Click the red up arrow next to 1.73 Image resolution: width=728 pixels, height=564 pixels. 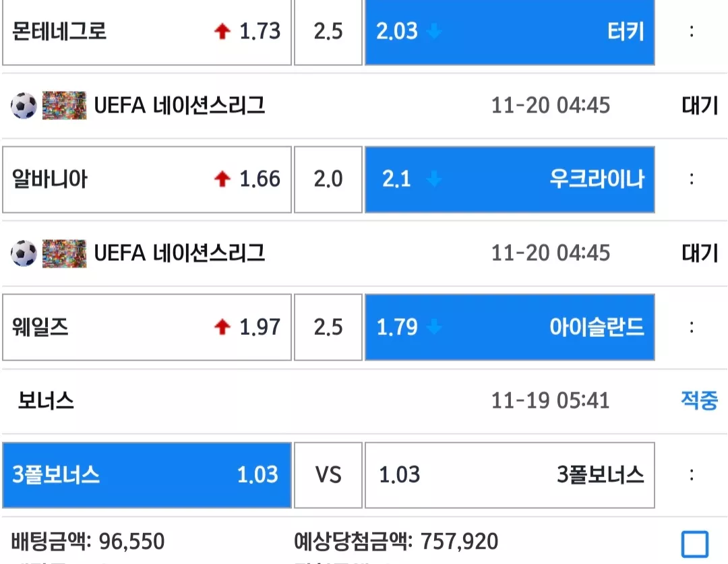click(x=222, y=32)
